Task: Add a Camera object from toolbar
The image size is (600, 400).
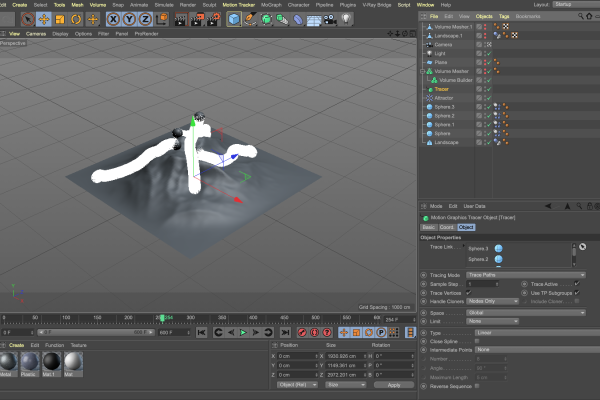Action: click(x=330, y=19)
